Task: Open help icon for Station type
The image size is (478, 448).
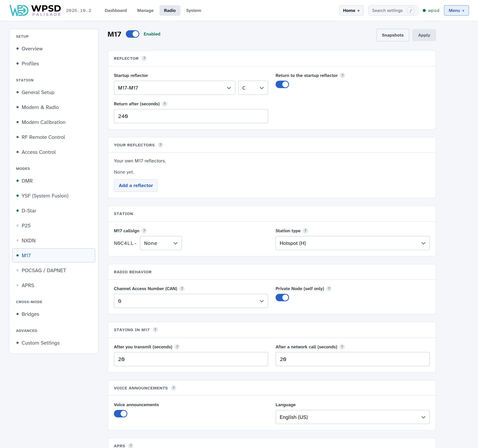Action: pos(305,231)
